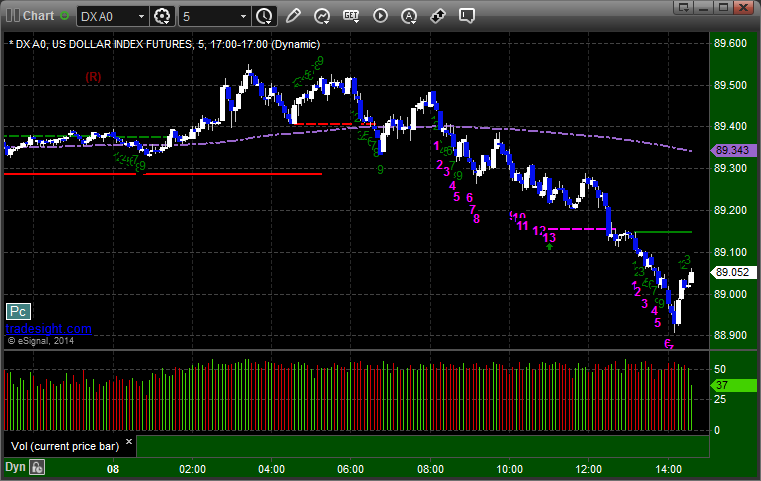This screenshot has height=481, width=761.
Task: Select the Vol (current price bar) tab
Action: [x=65, y=447]
